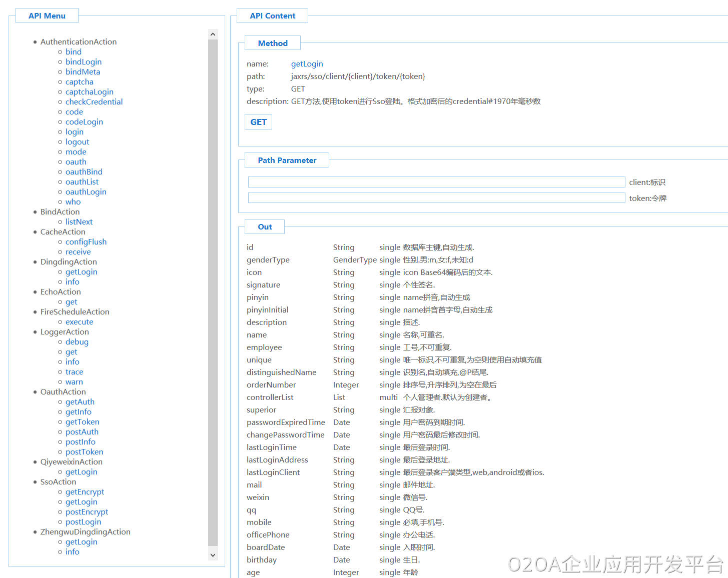
Task: Select the warn method under LoggerAction
Action: click(x=74, y=381)
